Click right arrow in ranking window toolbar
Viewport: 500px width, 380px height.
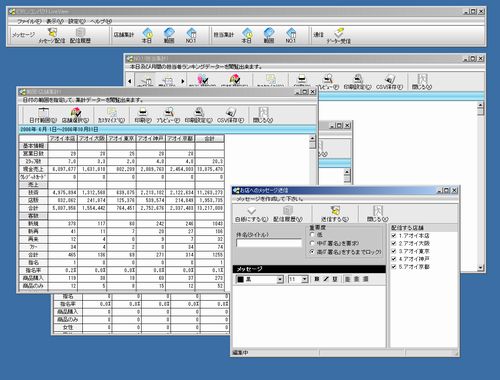tap(183, 81)
